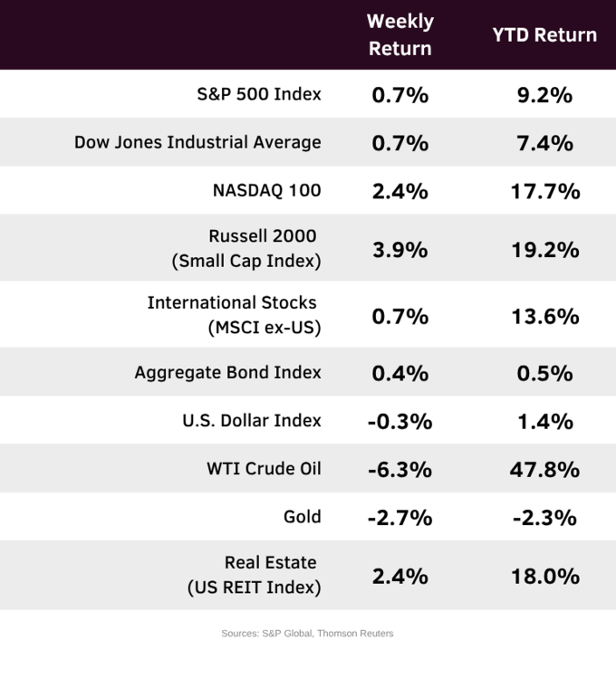Select the WTI Crude Oil label

[264, 469]
